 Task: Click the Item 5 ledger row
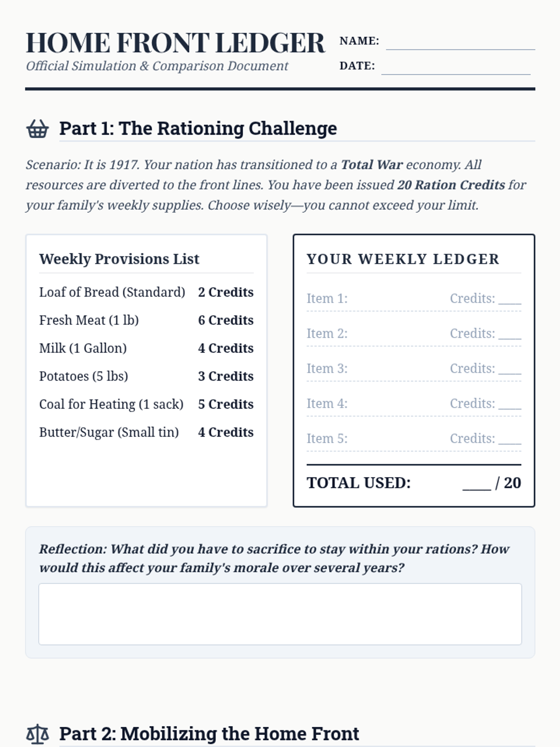(414, 438)
